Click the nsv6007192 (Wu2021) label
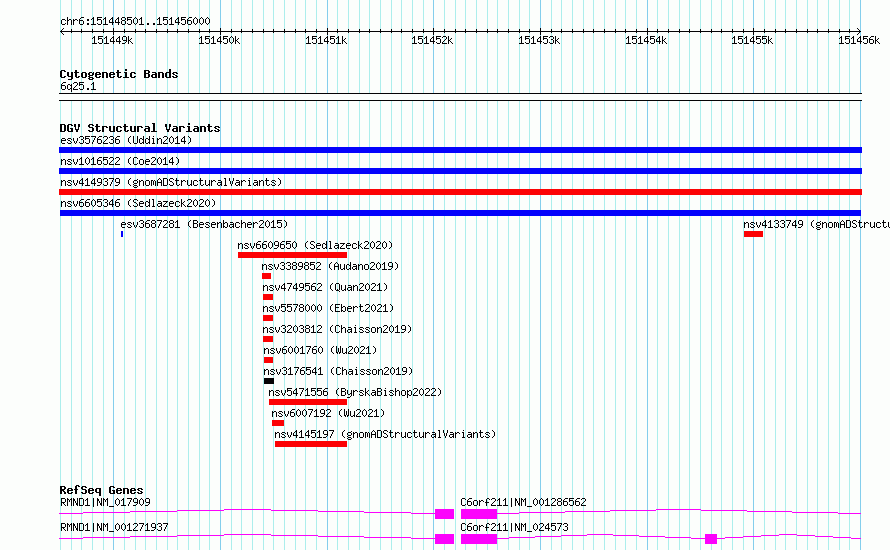Viewport: 890px width, 550px height. pos(328,413)
